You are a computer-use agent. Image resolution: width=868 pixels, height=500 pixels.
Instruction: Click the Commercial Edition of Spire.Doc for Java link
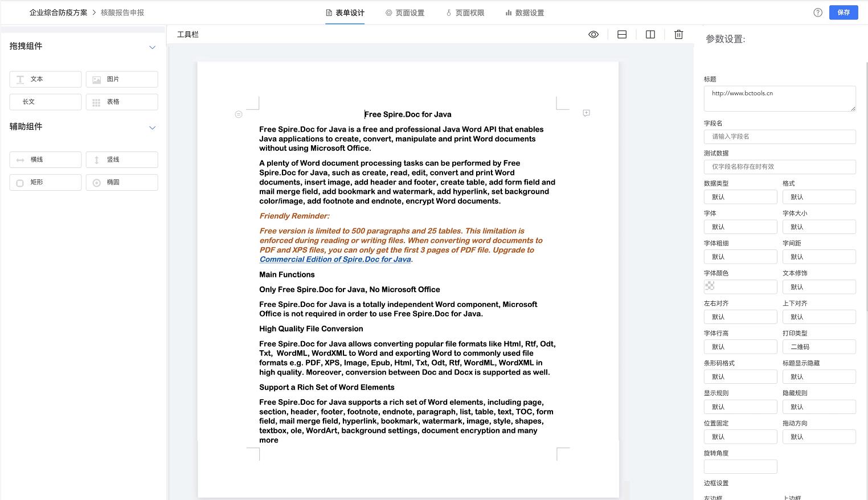[335, 259]
